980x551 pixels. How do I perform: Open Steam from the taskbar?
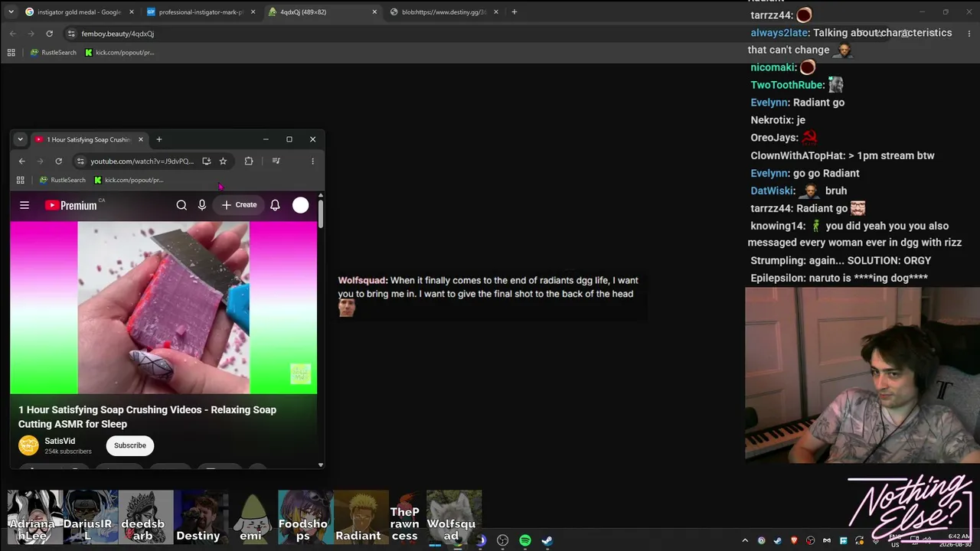click(x=547, y=540)
